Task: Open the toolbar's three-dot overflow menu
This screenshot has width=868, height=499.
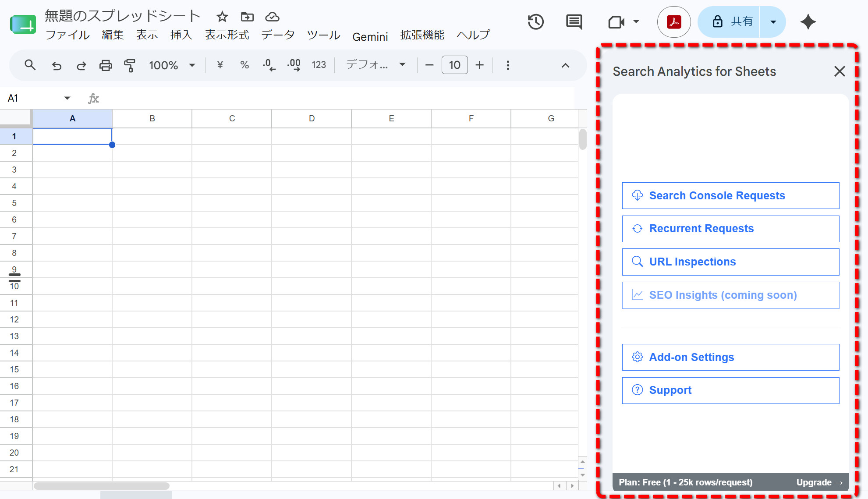Action: [508, 65]
